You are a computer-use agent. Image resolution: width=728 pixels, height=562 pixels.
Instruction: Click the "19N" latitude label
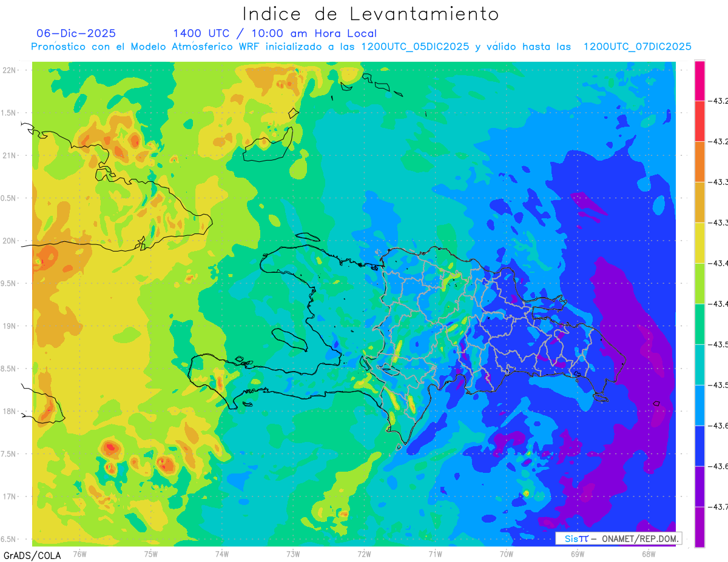click(10, 326)
